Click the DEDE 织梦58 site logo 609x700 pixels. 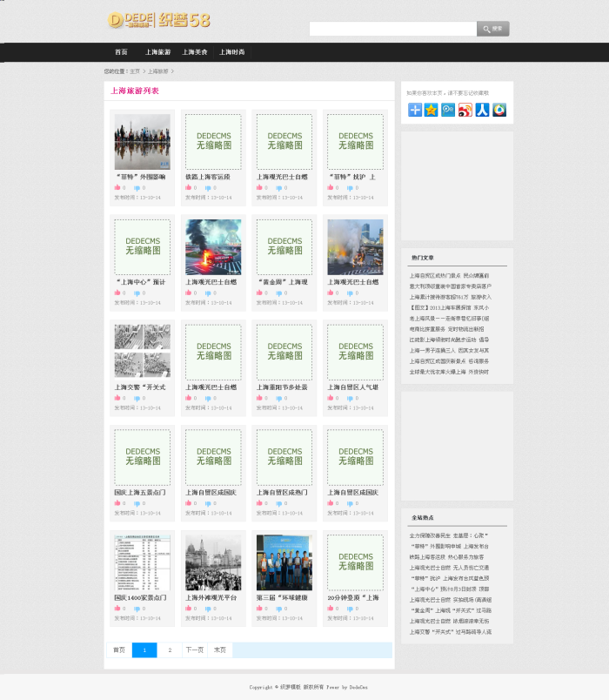coord(158,20)
